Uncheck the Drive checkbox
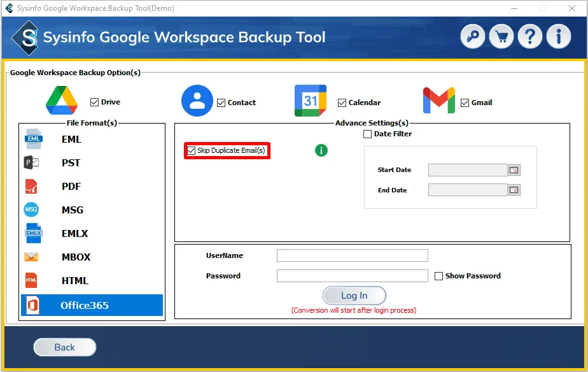The image size is (588, 372). coord(94,102)
